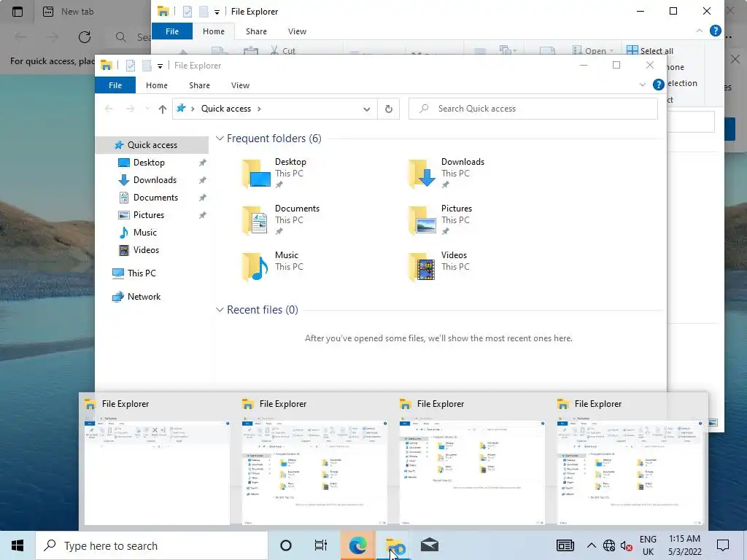Screen dimensions: 747x560
Task: Select Network in the navigation pane
Action: click(144, 297)
